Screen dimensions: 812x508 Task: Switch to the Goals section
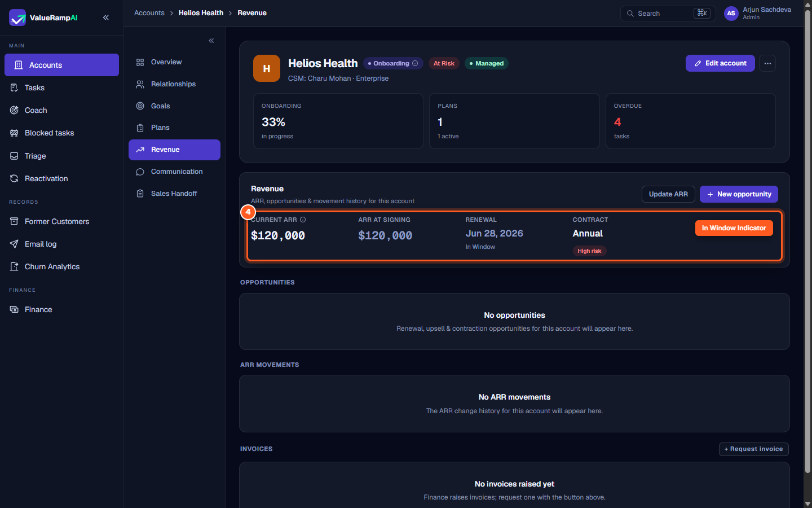pos(174,106)
